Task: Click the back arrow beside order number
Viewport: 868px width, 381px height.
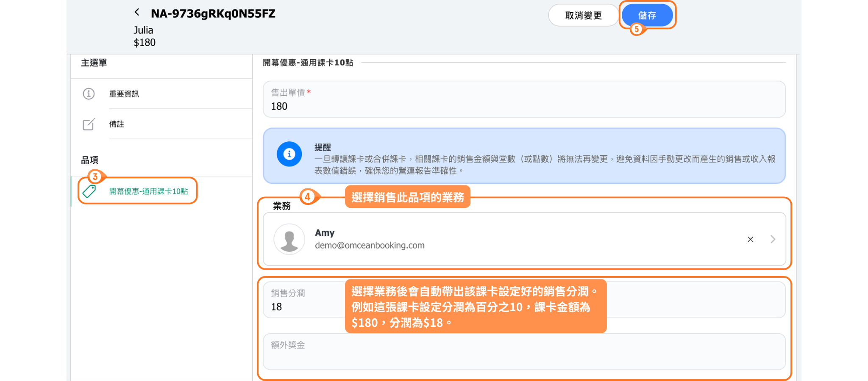Action: click(137, 12)
